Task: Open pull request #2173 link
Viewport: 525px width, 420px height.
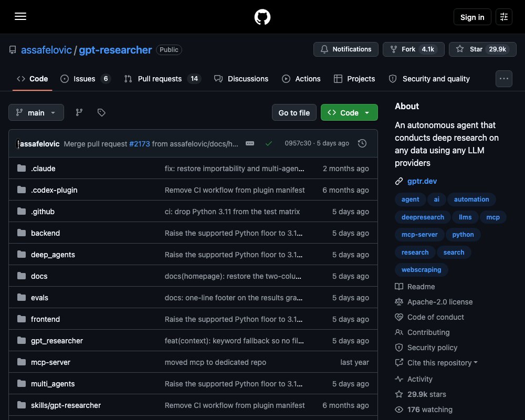Action: click(x=139, y=144)
